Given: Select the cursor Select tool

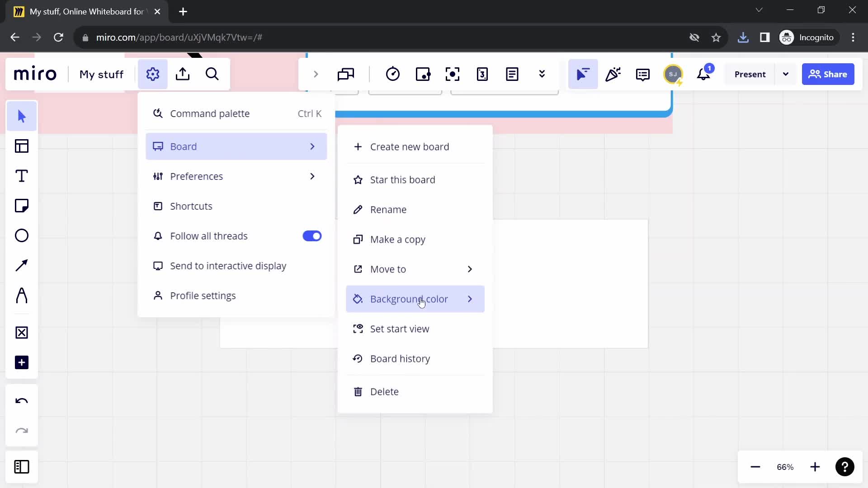Looking at the screenshot, I should pyautogui.click(x=22, y=116).
